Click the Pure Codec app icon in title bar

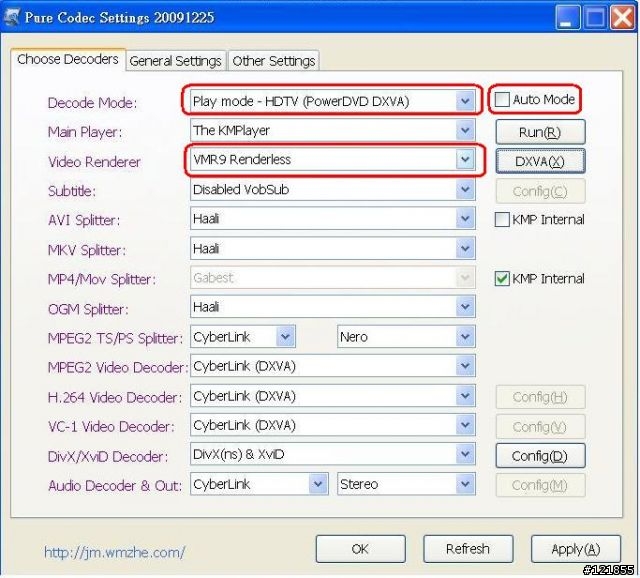[x=11, y=17]
